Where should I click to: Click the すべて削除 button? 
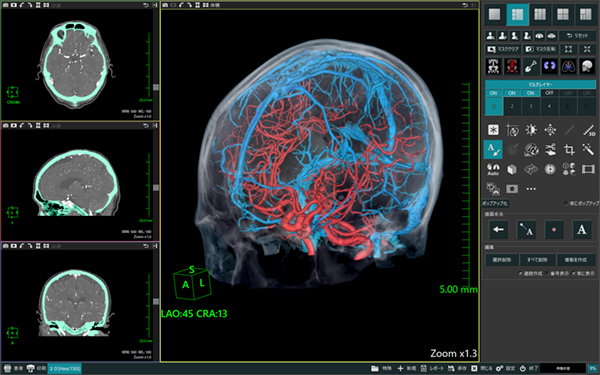click(537, 260)
